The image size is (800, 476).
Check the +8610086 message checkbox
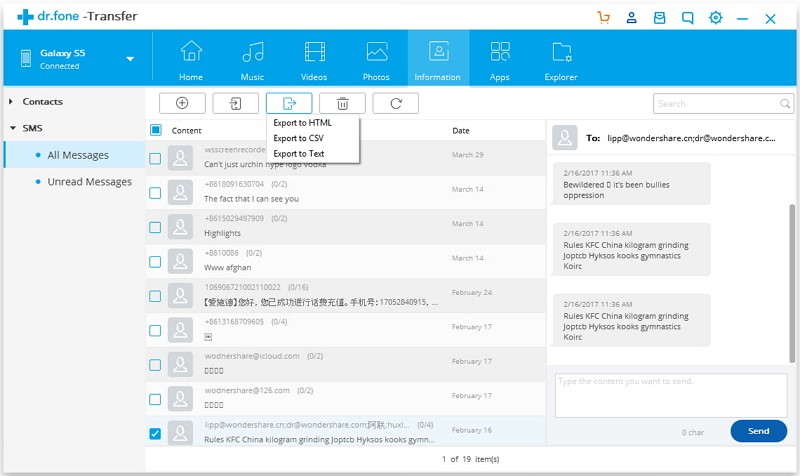tap(155, 262)
